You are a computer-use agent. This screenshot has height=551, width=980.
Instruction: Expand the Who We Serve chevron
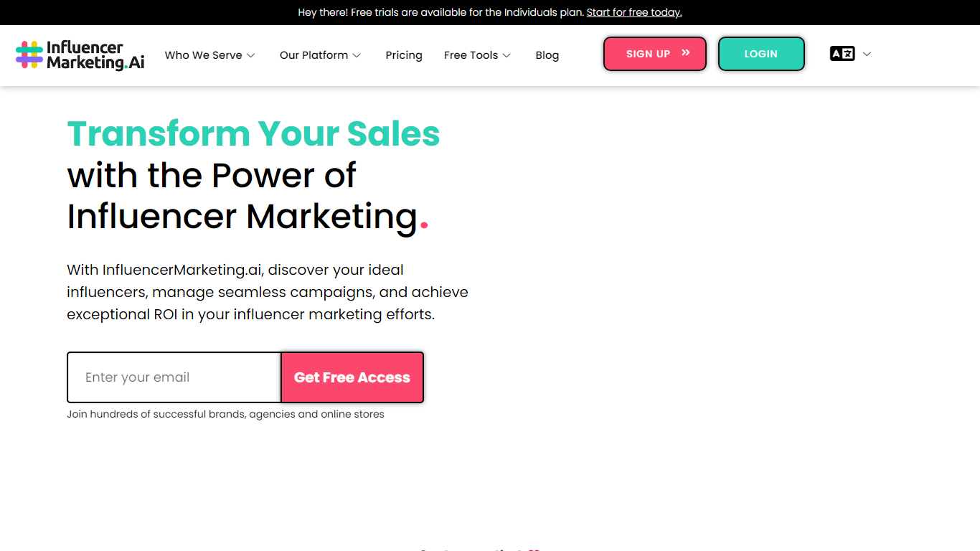(251, 55)
